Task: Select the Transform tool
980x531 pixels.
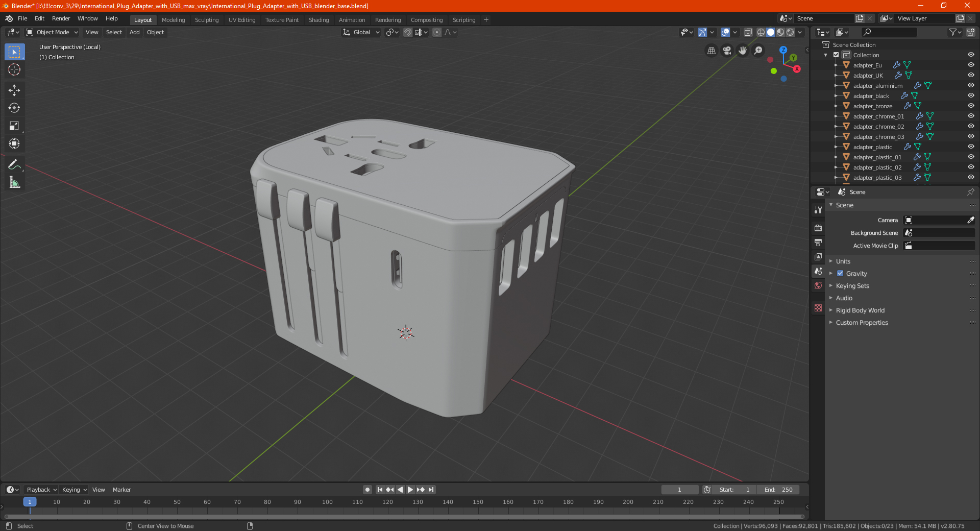Action: pos(14,143)
